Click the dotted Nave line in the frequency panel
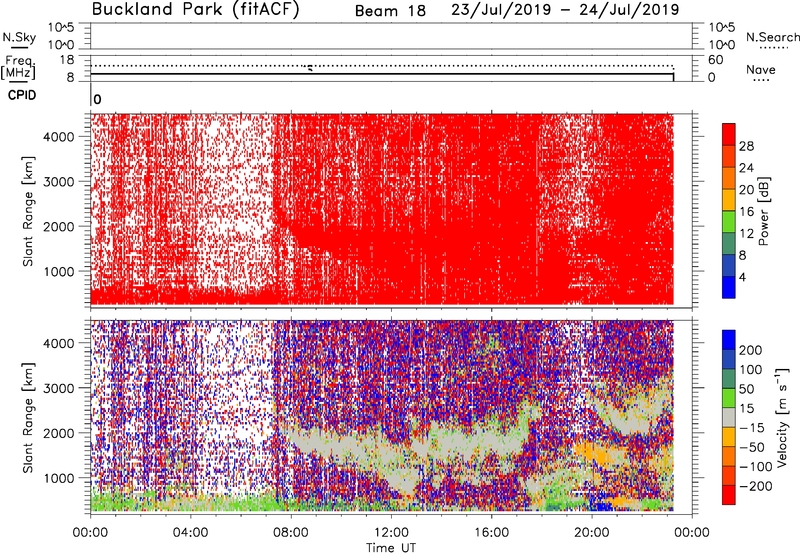The width and height of the screenshot is (800, 554). coord(382,66)
